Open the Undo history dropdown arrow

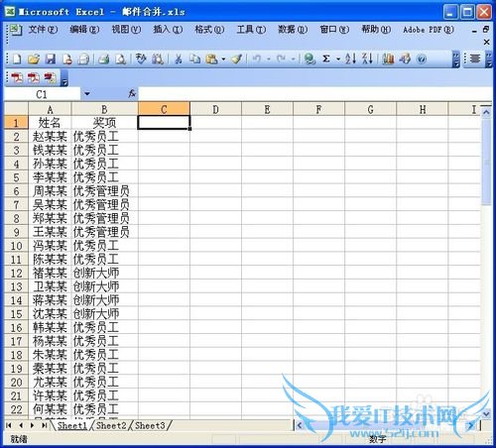269,59
